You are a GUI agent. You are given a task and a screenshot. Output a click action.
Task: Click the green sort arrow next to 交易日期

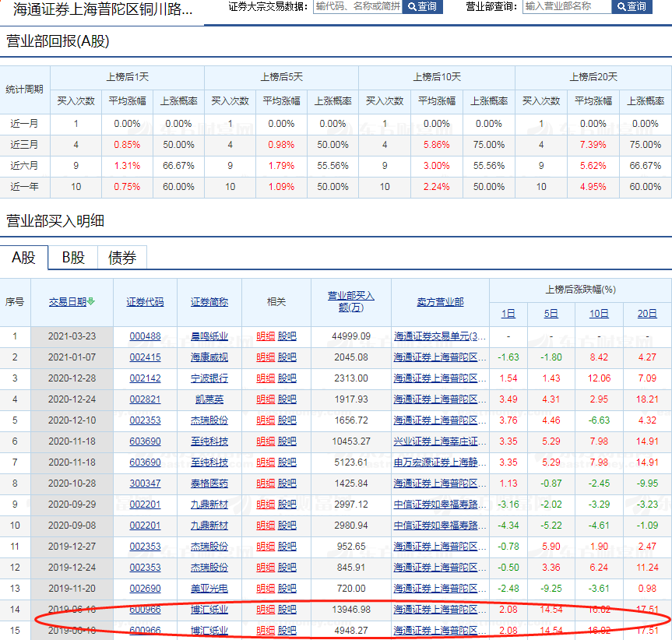click(x=91, y=301)
